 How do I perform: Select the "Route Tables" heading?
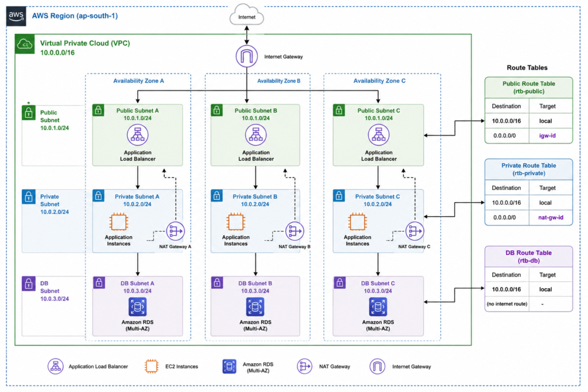527,68
